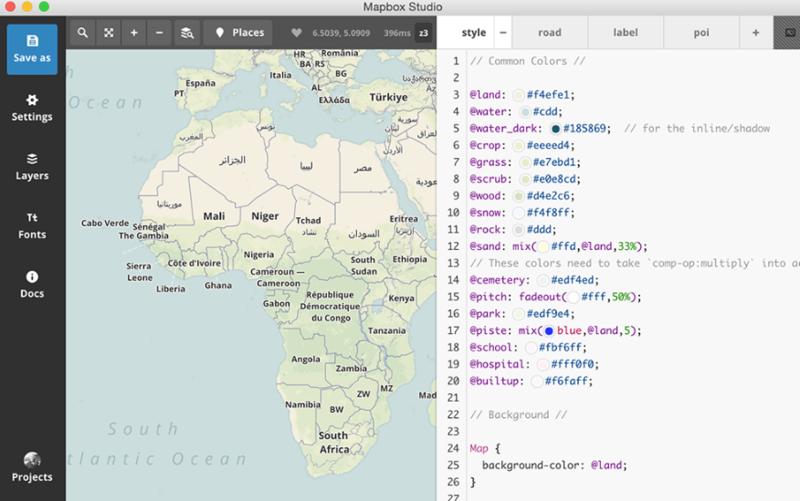This screenshot has width=800, height=501.
Task: Switch to the road tab
Action: (549, 33)
